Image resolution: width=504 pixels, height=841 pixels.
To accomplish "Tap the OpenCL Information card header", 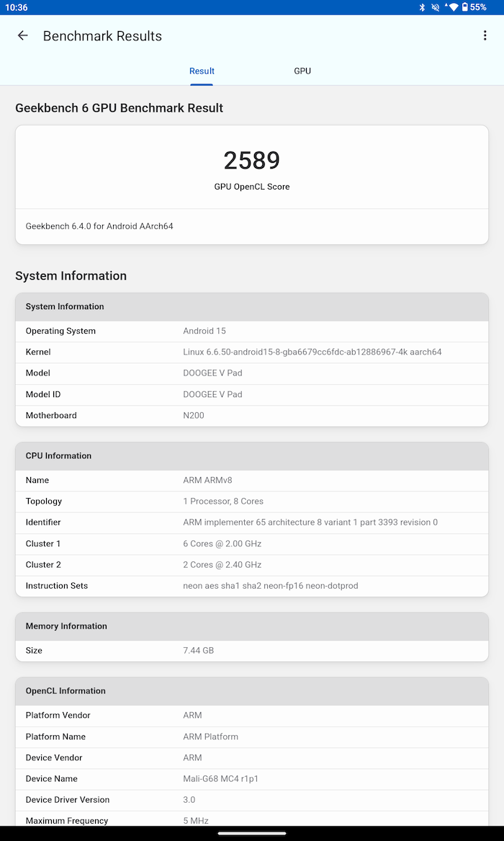I will (x=252, y=691).
